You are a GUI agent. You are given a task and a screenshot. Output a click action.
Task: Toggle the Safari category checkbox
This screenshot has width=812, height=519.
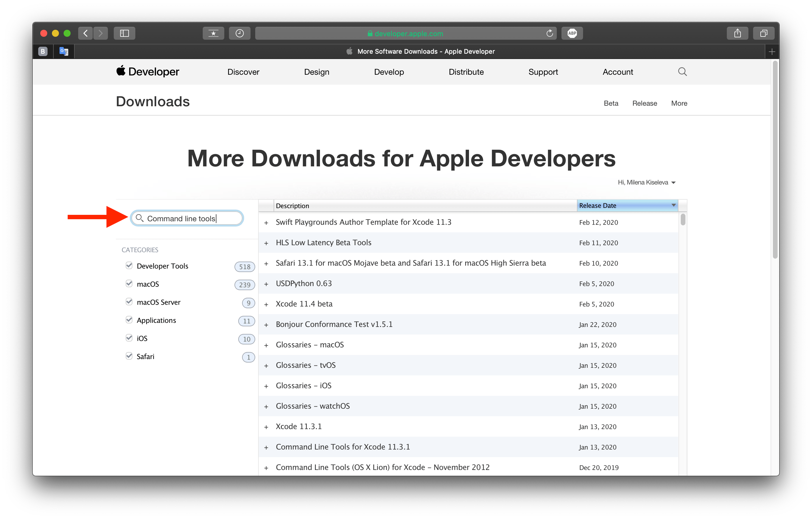[x=130, y=356]
